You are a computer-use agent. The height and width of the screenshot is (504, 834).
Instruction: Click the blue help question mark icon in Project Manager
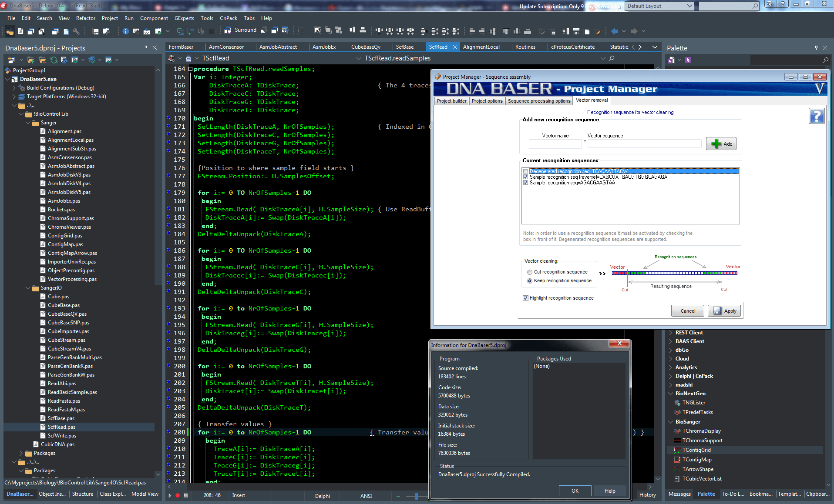point(817,116)
